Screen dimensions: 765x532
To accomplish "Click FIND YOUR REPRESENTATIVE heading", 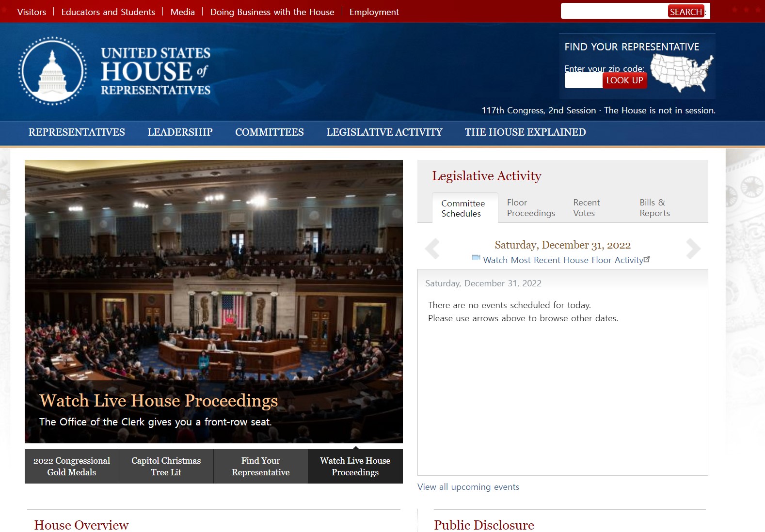I will point(632,47).
